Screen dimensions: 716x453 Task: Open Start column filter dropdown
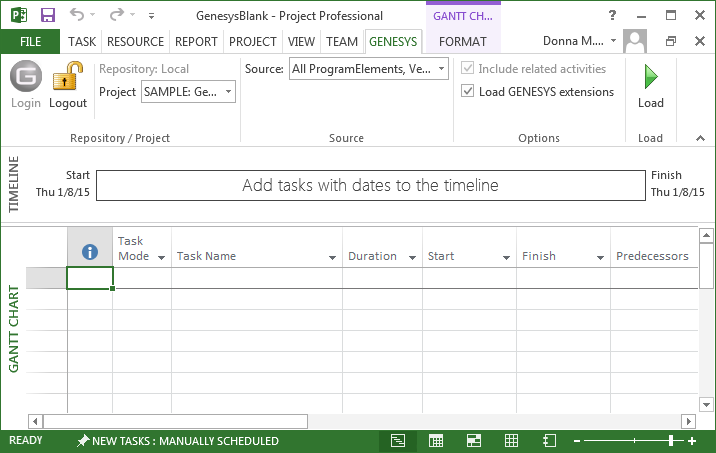click(x=506, y=258)
